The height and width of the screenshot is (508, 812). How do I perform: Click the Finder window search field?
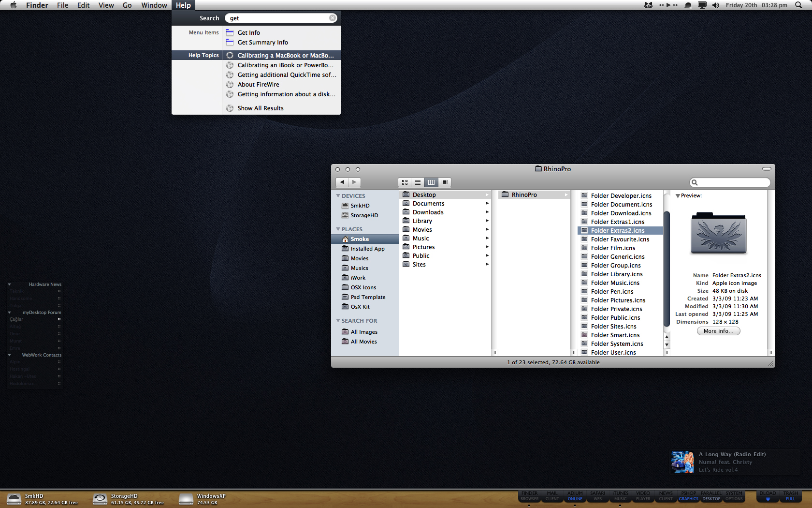tap(730, 182)
